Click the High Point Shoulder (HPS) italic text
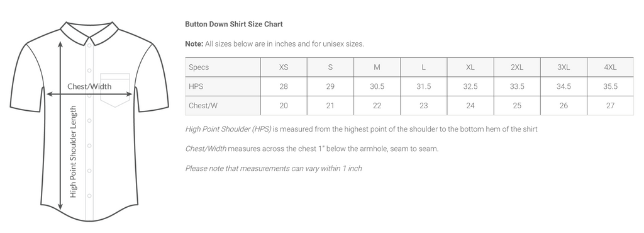Viewport: 644px width, 233px height. (228, 129)
